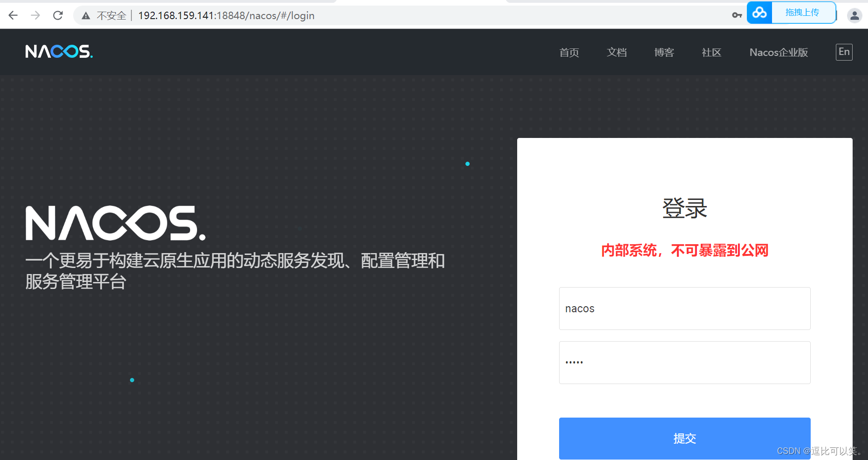Click the address bar URL text
This screenshot has width=868, height=460.
(x=226, y=16)
